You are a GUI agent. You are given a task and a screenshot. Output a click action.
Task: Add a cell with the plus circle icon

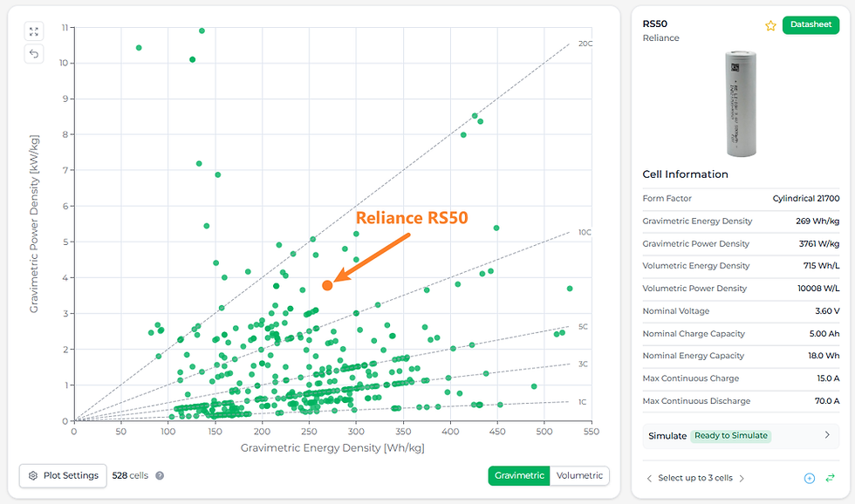pyautogui.click(x=810, y=479)
